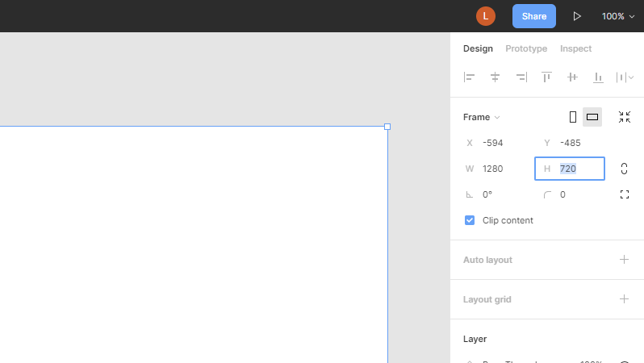Click the independent corners icon
Image resolution: width=644 pixels, height=363 pixels.
(625, 194)
